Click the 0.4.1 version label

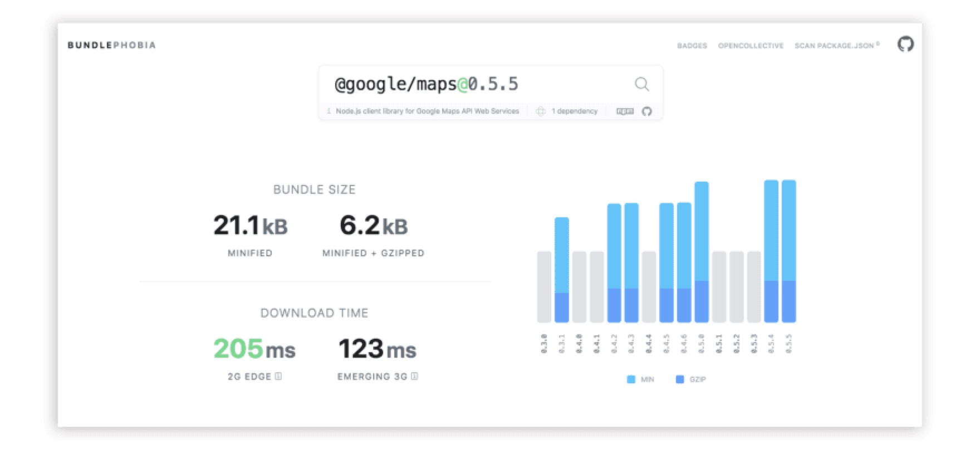[x=596, y=344]
